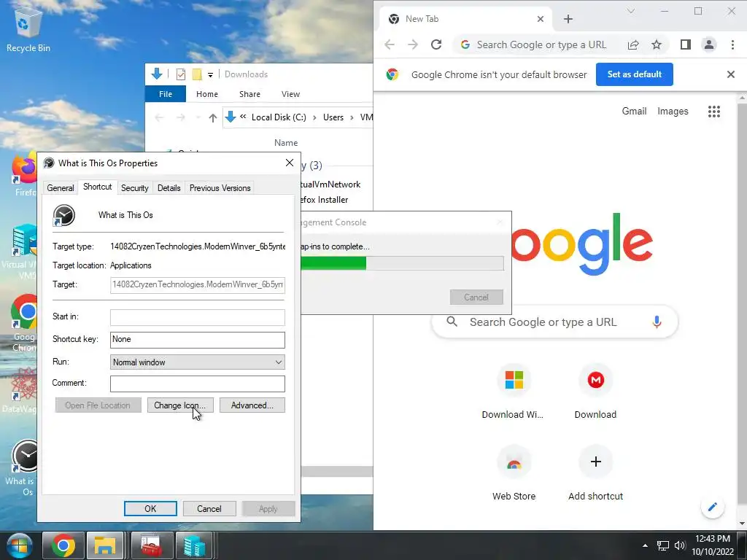Screen dimensions: 747x560
Task: Click the Customize Chrome pencil icon
Action: click(712, 507)
